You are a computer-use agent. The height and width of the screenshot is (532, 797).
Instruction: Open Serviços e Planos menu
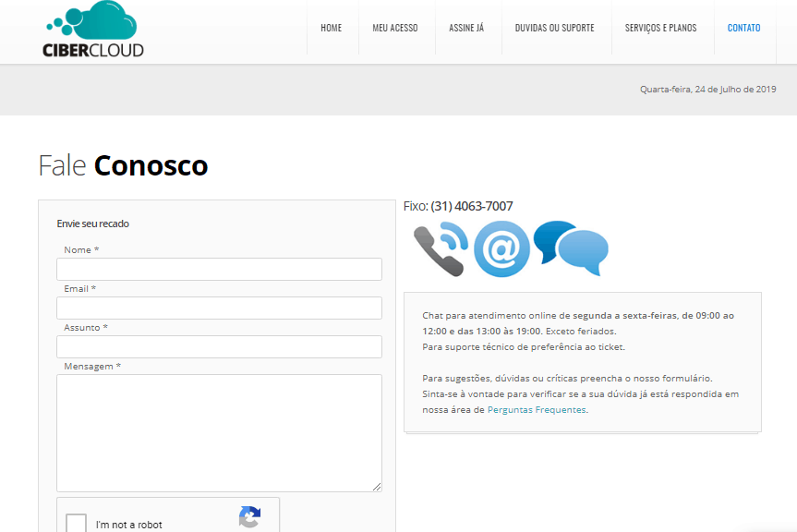[x=660, y=28]
